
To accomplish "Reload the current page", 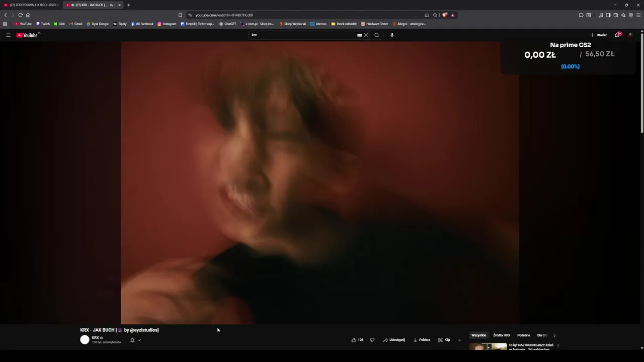I will pos(21,15).
